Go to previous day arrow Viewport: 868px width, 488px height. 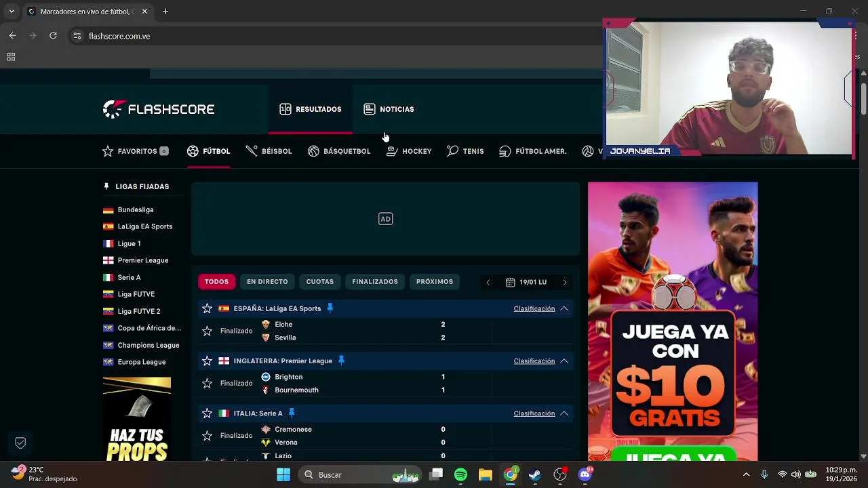[488, 282]
